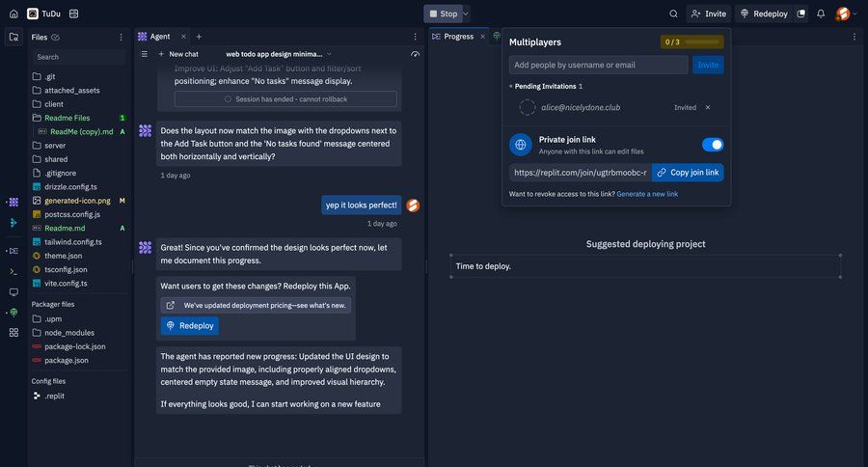The image size is (868, 467).
Task: Click the Copy join link button
Action: (688, 173)
